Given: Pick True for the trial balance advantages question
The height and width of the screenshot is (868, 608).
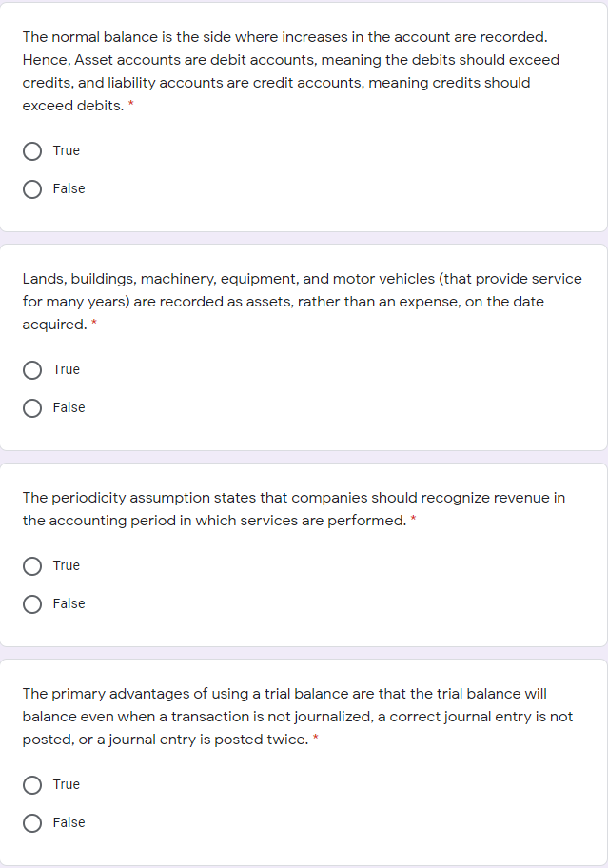Looking at the screenshot, I should click(32, 785).
